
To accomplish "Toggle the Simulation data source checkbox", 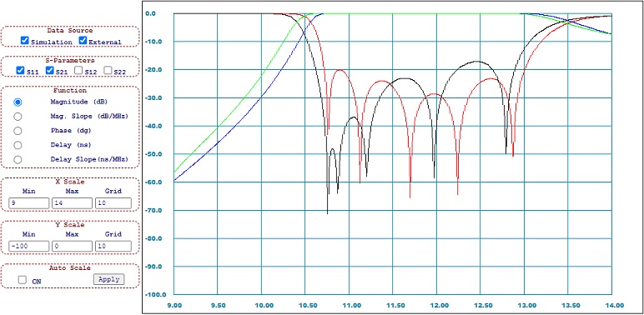I will [x=25, y=41].
